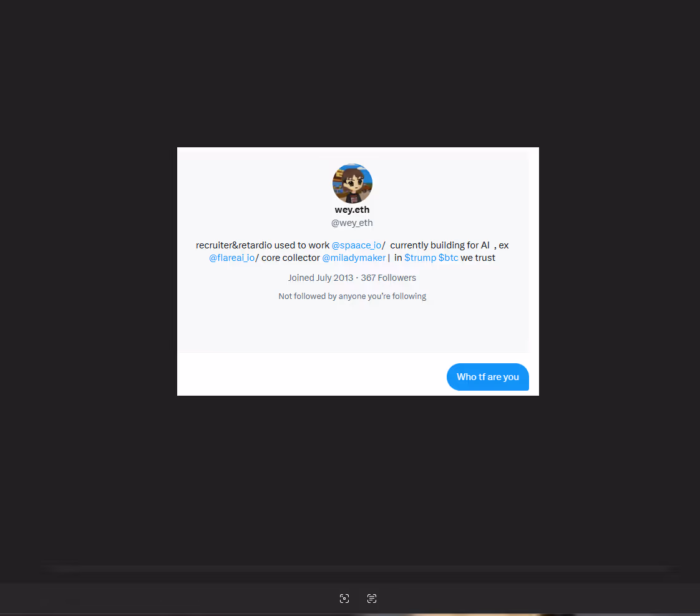Image resolution: width=700 pixels, height=616 pixels.
Task: Visit the @miladymaker mention link
Action: pyautogui.click(x=354, y=258)
